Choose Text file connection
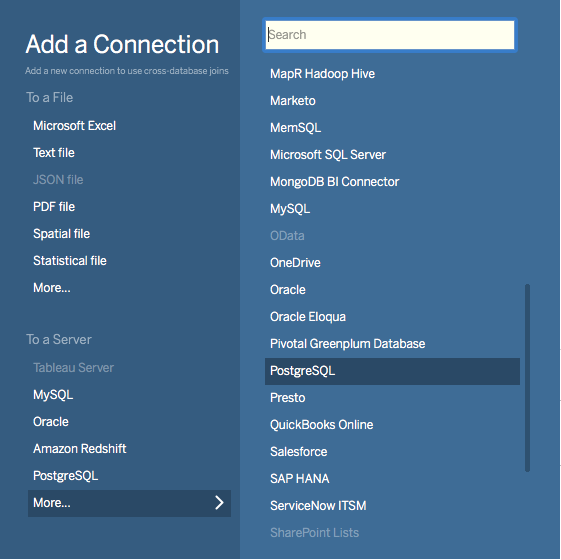Screen dimensions: 561x560 tap(54, 153)
